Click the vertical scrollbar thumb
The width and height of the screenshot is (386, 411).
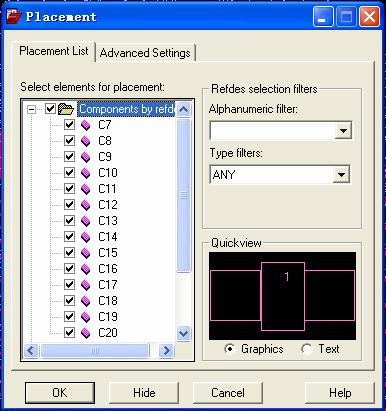pos(184,195)
